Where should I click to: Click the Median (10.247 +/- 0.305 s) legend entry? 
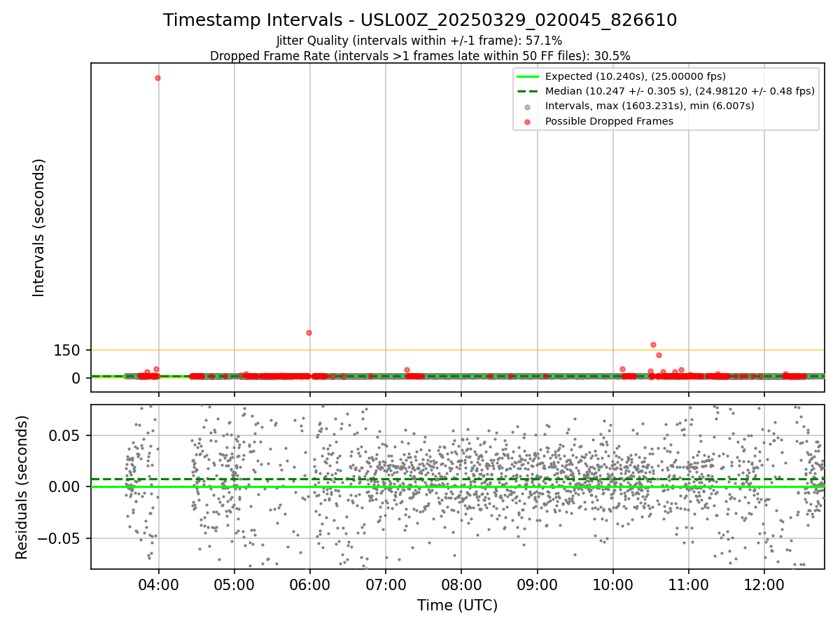pyautogui.click(x=666, y=91)
